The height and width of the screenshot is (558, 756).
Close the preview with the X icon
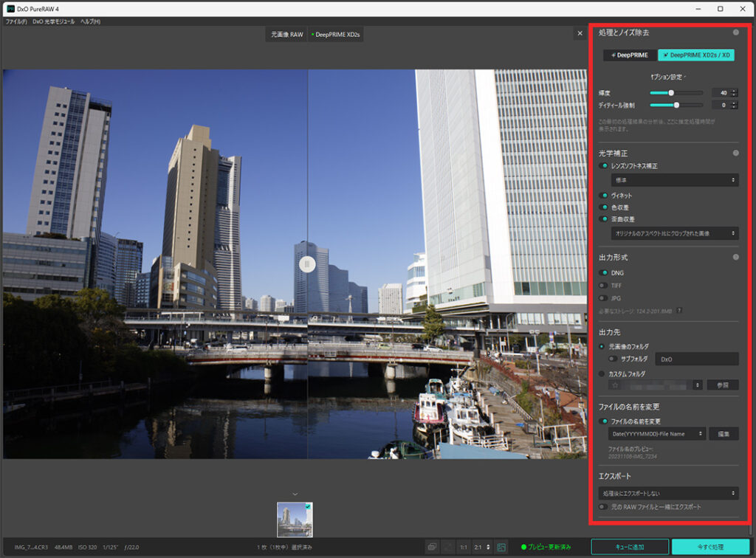[580, 33]
